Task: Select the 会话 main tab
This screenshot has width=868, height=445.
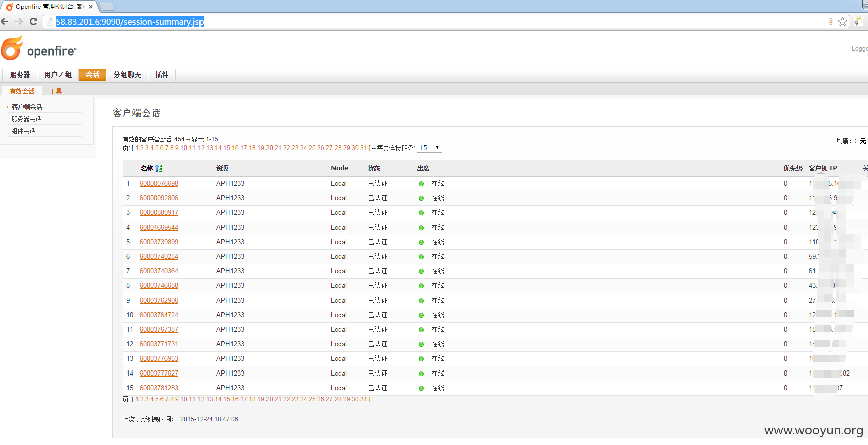Action: (92, 75)
